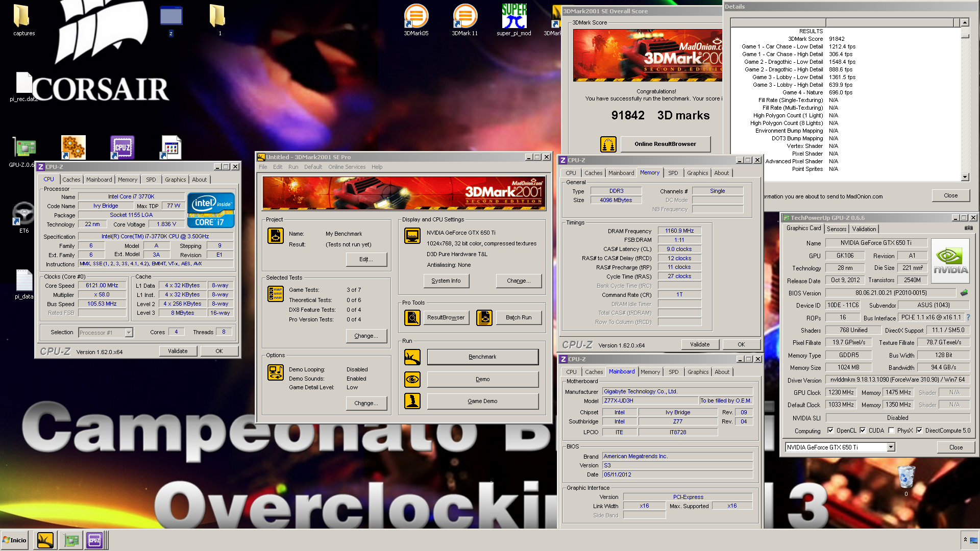Click the Selected Tests checklist icon
Image resolution: width=980 pixels, height=551 pixels.
coord(276,294)
